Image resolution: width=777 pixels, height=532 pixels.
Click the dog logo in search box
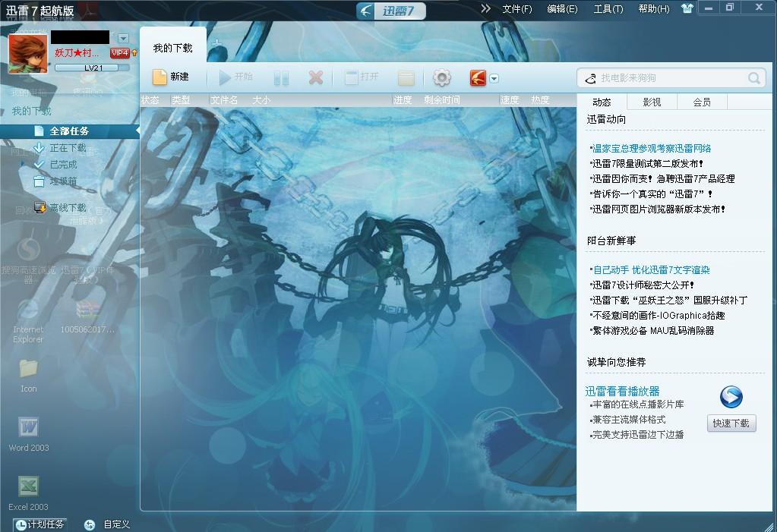590,78
